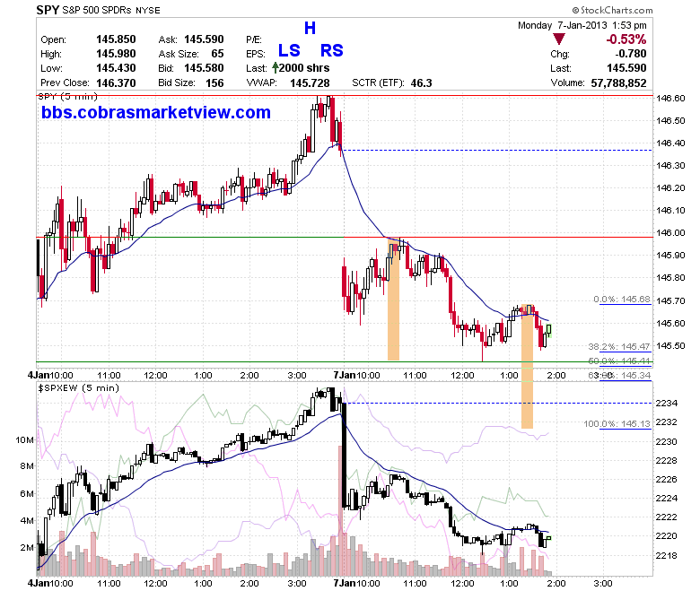The width and height of the screenshot is (700, 591).
Task: Click the 100.0%: 145.13 Fibonacci label
Action: [617, 423]
